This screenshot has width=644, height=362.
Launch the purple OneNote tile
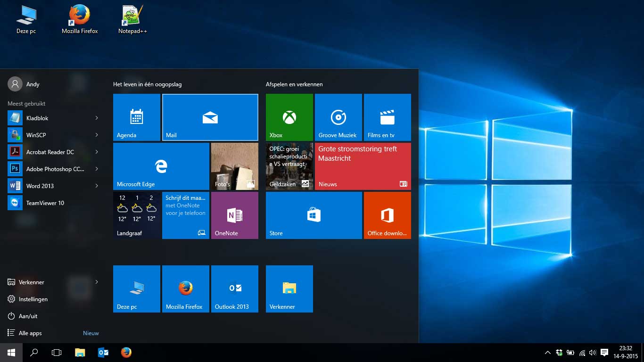[x=235, y=215]
